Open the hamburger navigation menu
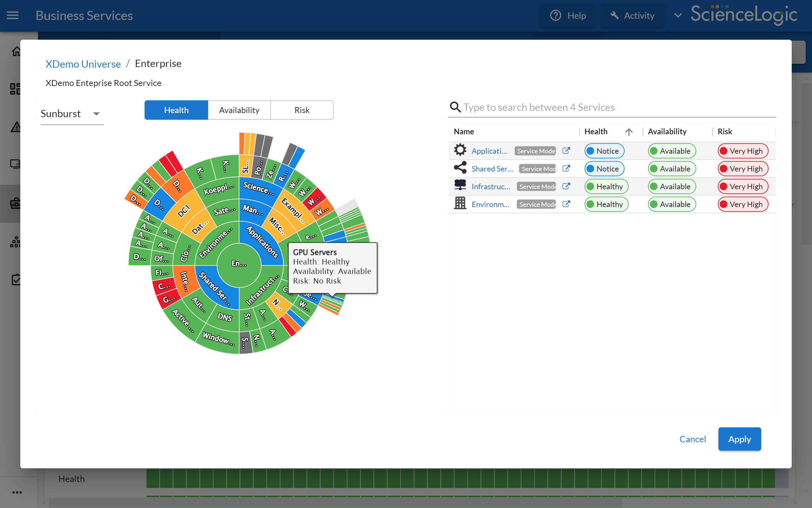The width and height of the screenshot is (812, 508). coord(13,16)
